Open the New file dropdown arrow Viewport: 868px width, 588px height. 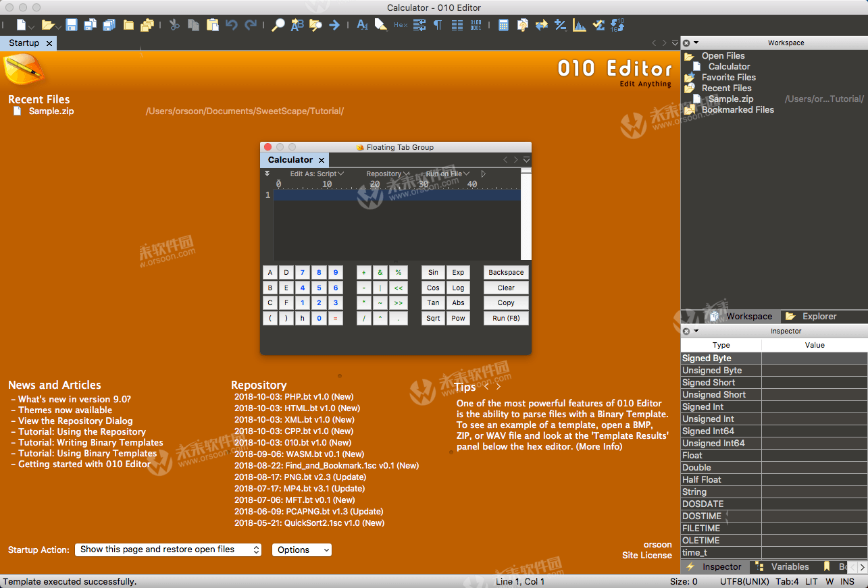32,27
